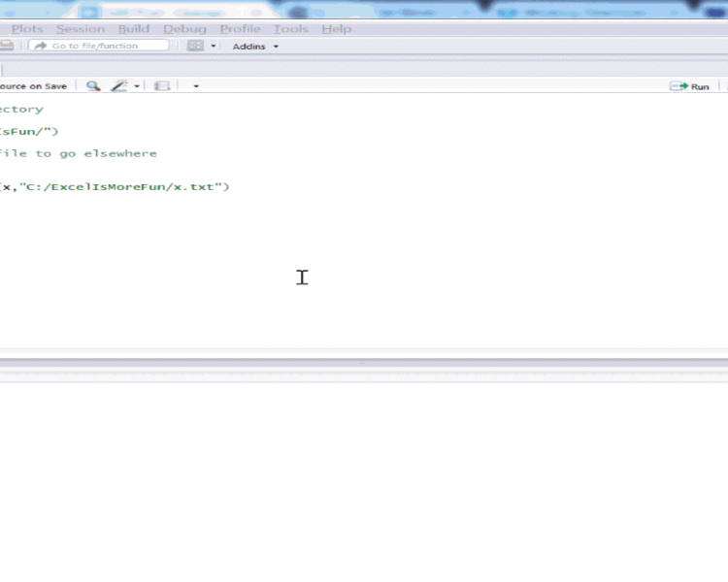The height and width of the screenshot is (582, 728).
Task: Open the Tools menu
Action: click(290, 29)
